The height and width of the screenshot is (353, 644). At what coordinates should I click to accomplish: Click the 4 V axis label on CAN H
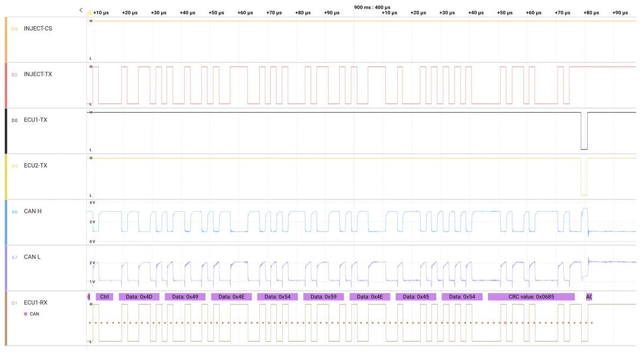(91, 202)
